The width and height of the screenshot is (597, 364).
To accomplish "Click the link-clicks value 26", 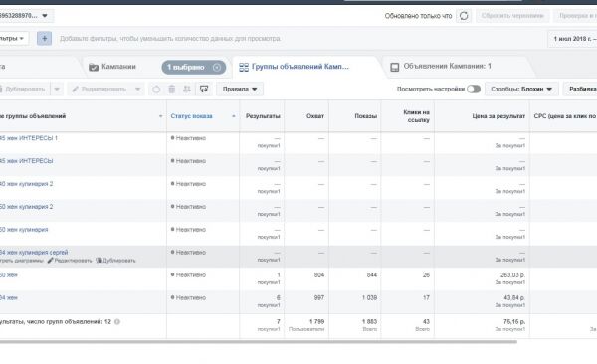I will (x=426, y=275).
